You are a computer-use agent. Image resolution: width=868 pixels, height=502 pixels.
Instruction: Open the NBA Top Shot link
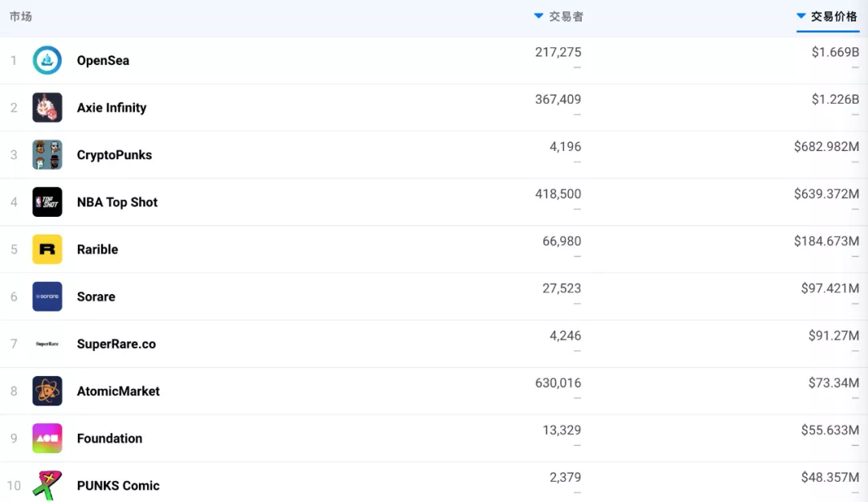click(117, 202)
